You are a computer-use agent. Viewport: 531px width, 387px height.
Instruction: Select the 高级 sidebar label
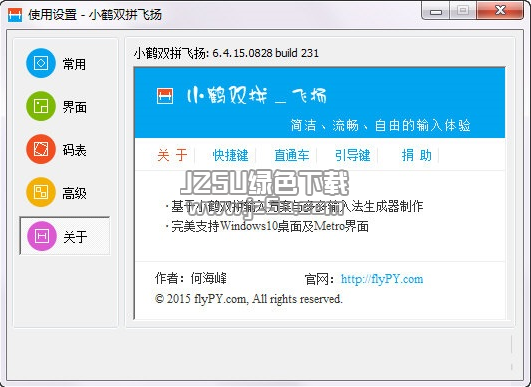(75, 193)
